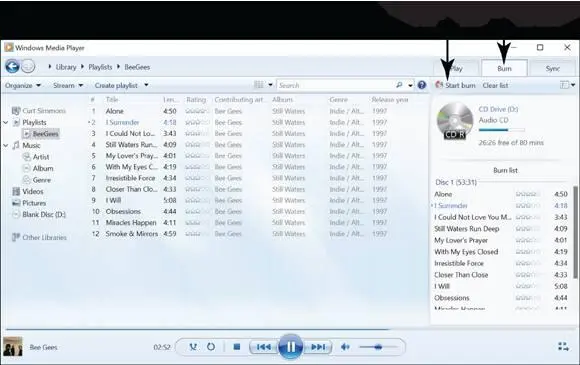The height and width of the screenshot is (365, 580).
Task: Click the library Search field
Action: tap(337, 85)
